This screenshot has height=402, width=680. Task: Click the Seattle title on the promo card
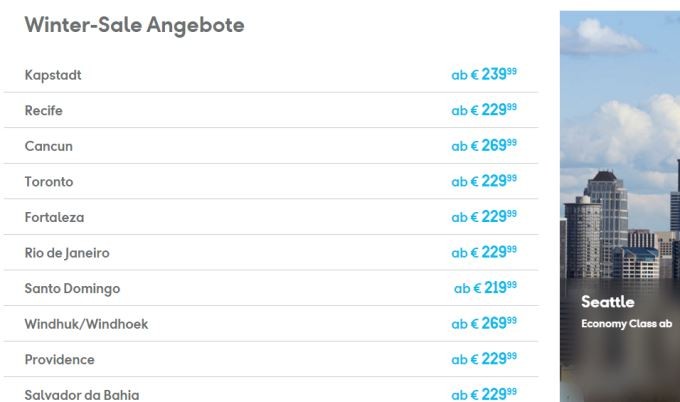tap(608, 302)
